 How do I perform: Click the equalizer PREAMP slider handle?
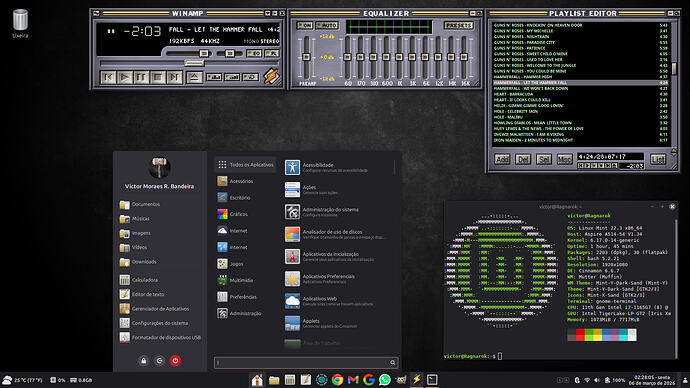click(x=306, y=57)
